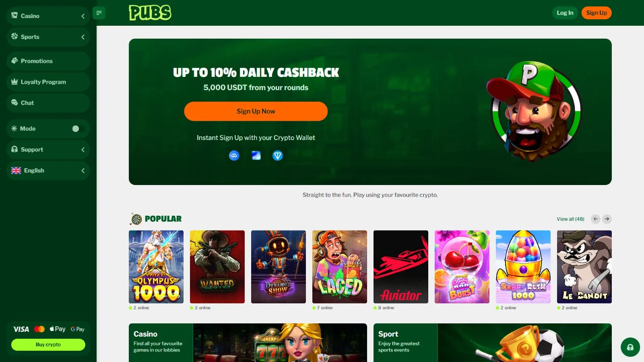The width and height of the screenshot is (644, 362).
Task: Open Promotions in the sidebar
Action: coord(48,61)
